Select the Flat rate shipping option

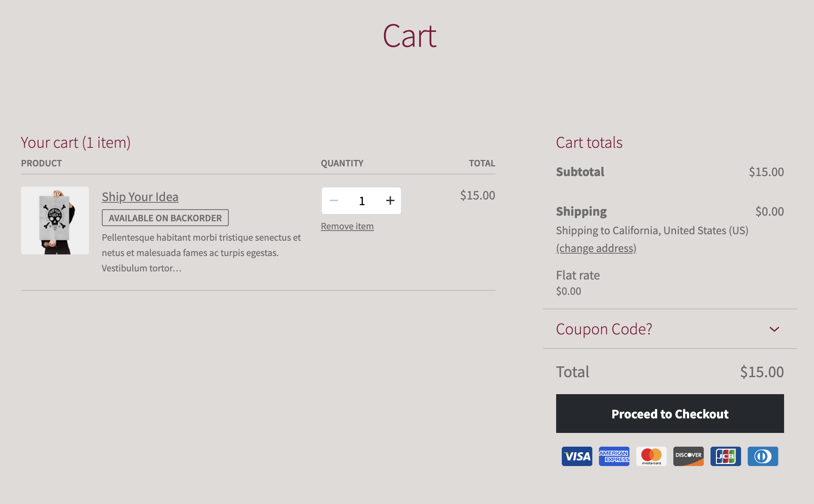pyautogui.click(x=578, y=275)
